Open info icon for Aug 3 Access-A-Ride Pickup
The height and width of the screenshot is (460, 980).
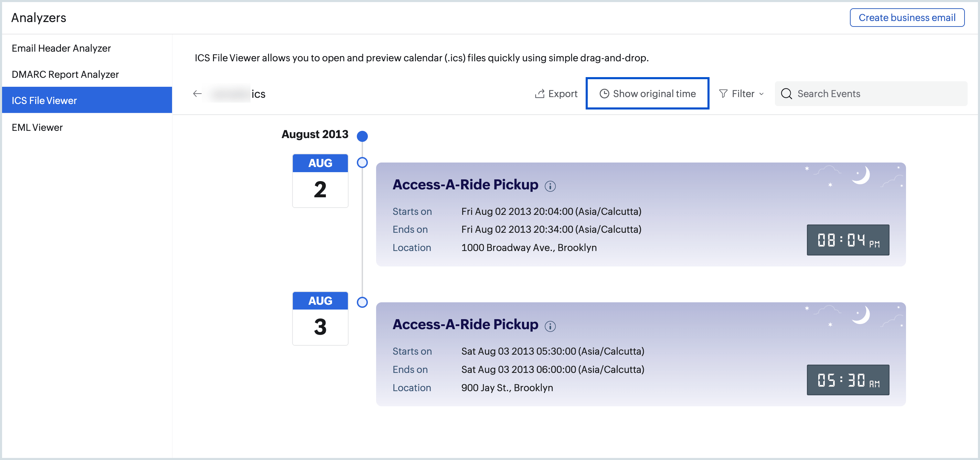coord(550,326)
